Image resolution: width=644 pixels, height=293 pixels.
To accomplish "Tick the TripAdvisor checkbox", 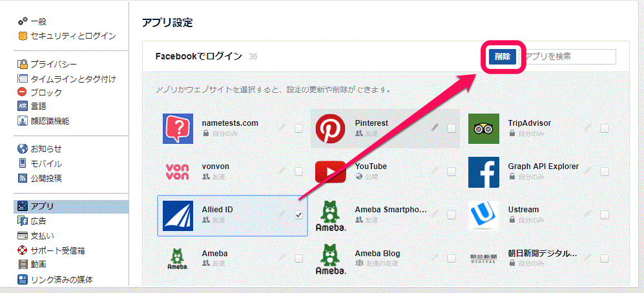I will tap(605, 128).
